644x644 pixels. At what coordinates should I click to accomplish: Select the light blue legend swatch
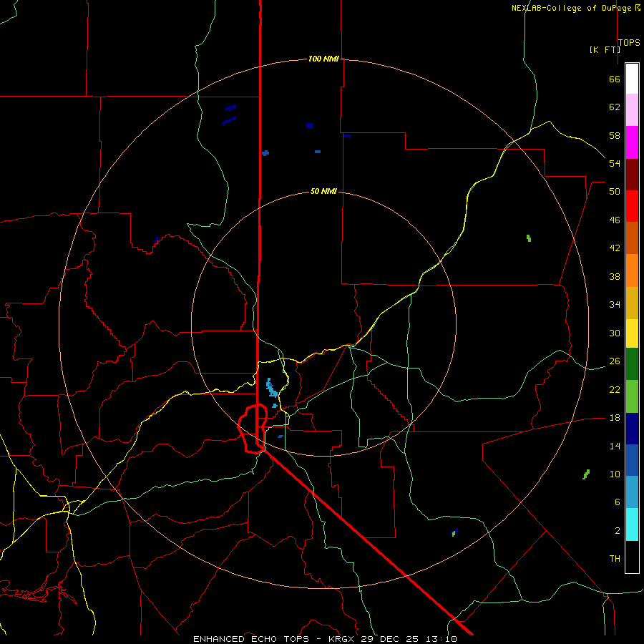(632, 492)
